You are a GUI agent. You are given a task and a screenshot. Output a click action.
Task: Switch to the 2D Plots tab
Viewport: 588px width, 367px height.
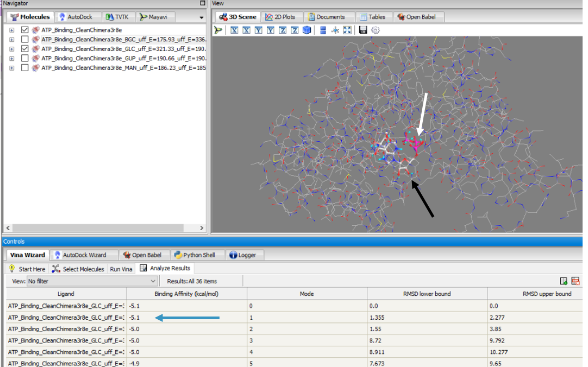pyautogui.click(x=282, y=17)
